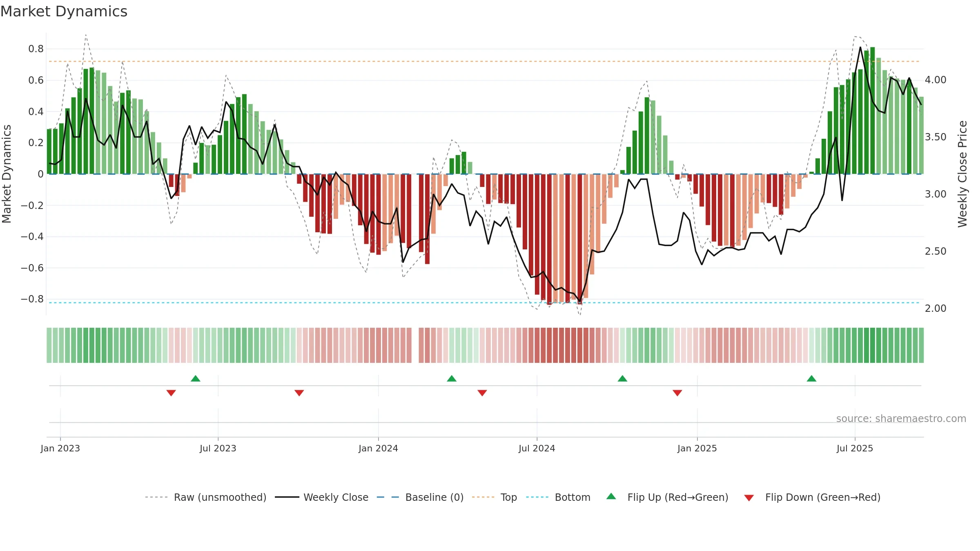
Task: Click the 0.6 left axis tick label
Action: tap(36, 80)
